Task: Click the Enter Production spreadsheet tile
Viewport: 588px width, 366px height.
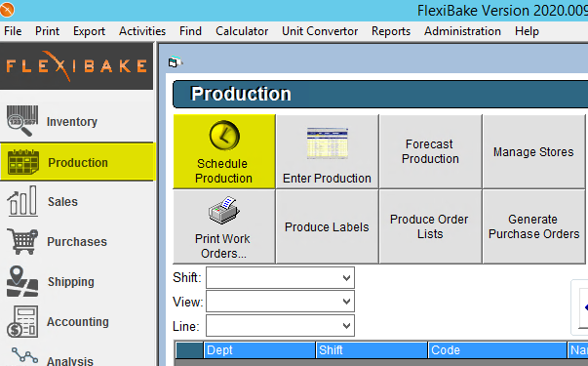Action: click(x=327, y=151)
